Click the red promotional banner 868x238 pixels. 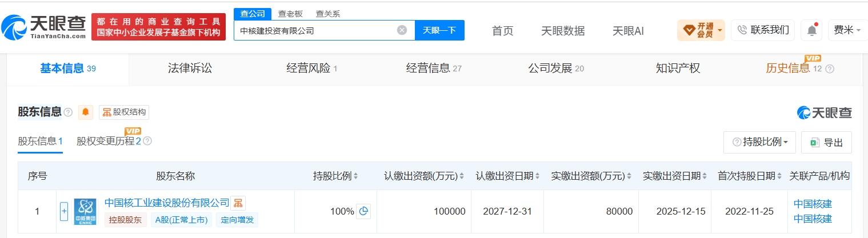158,27
